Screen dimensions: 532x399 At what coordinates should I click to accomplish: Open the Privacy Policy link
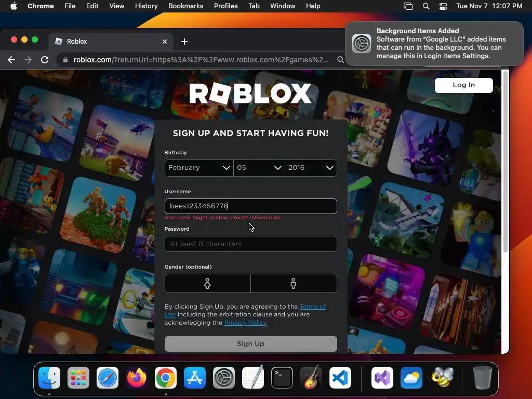click(246, 323)
